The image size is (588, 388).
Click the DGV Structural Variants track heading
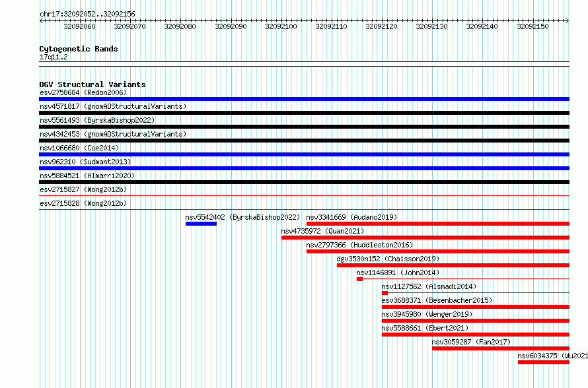click(x=92, y=84)
